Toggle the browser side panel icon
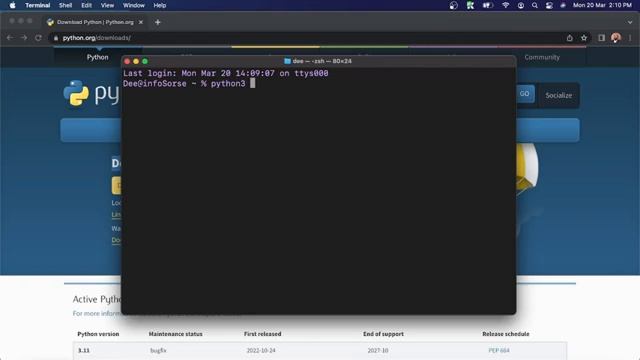Viewport: 640px width, 360px height. [x=601, y=38]
